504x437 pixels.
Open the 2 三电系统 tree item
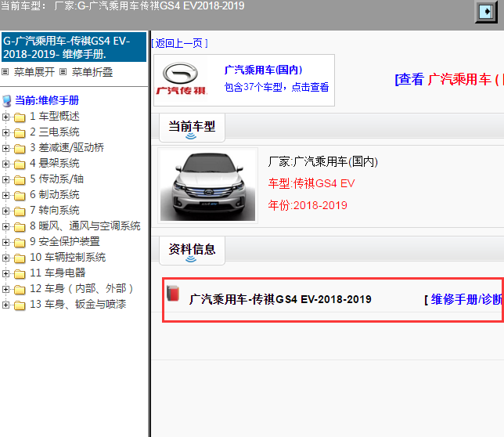(x=55, y=132)
